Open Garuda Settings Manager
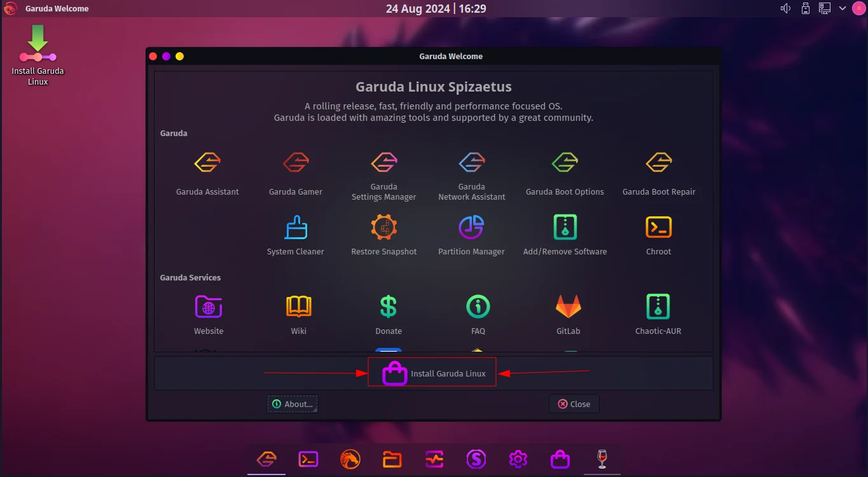This screenshot has height=477, width=868. pos(384,176)
